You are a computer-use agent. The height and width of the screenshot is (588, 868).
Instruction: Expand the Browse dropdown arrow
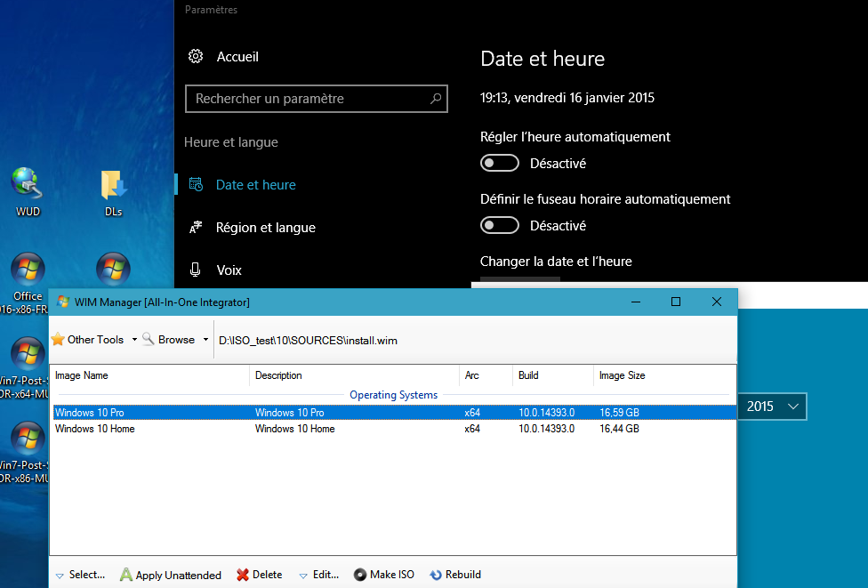pyautogui.click(x=205, y=340)
